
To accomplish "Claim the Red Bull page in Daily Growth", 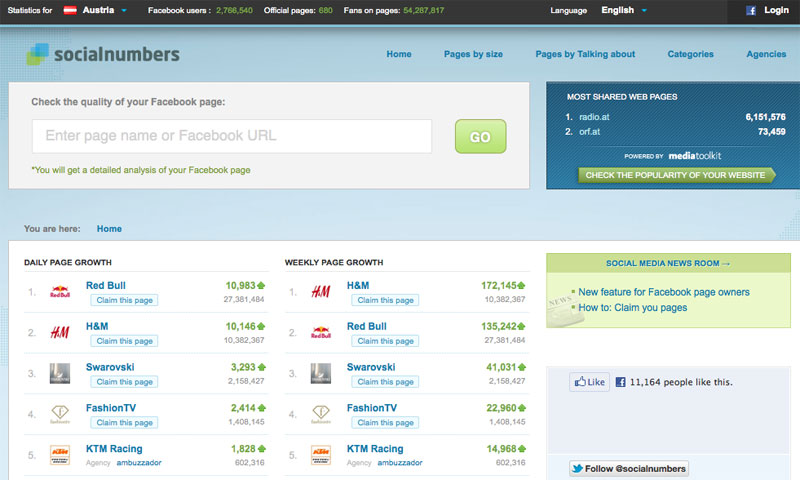I will click(124, 300).
